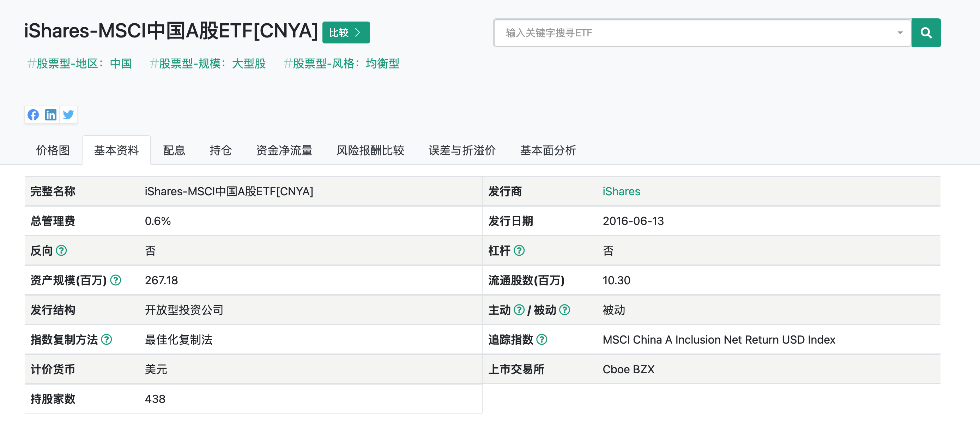Open the help tooltip next to 杠杆
The image size is (980, 428).
tap(520, 251)
